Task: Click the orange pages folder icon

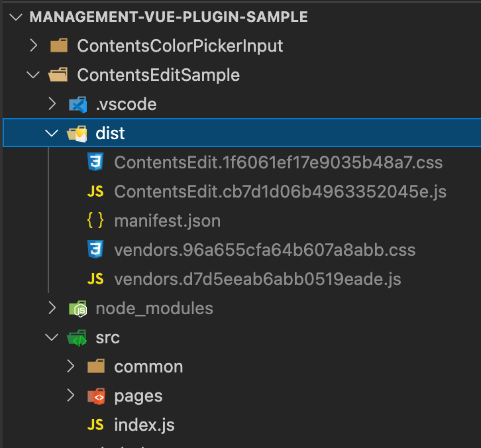Action: tap(96, 396)
